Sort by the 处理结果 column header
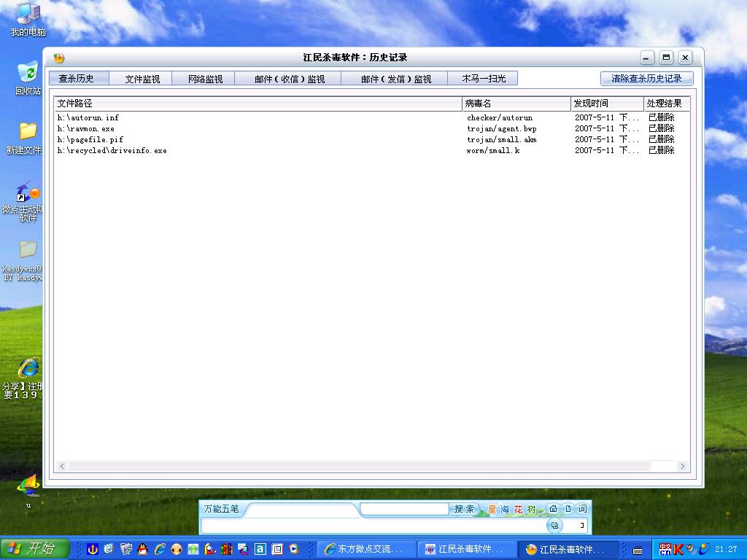Image resolution: width=747 pixels, height=560 pixels. (x=667, y=104)
